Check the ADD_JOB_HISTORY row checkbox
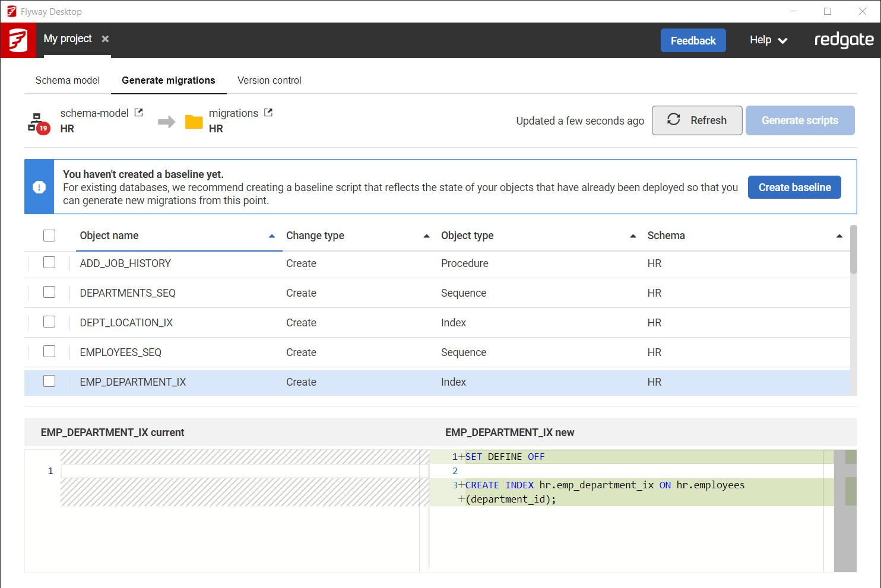881x588 pixels. (x=49, y=263)
